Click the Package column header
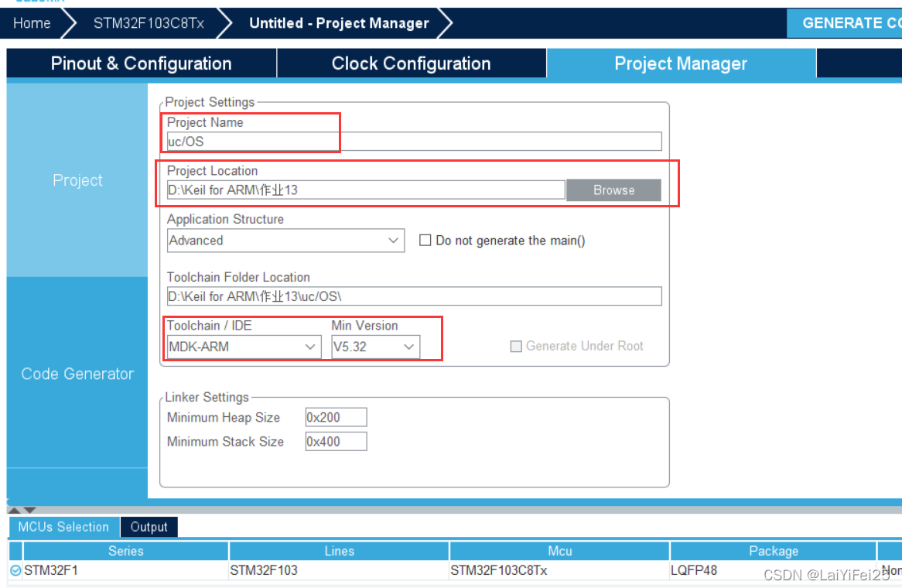This screenshot has width=902, height=588. [x=773, y=551]
